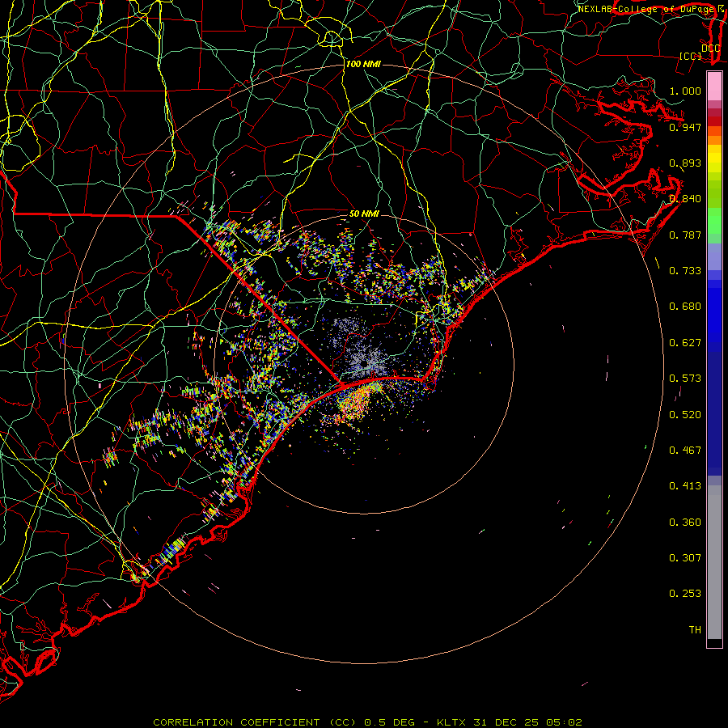Click the TH threshold label

pyautogui.click(x=695, y=629)
